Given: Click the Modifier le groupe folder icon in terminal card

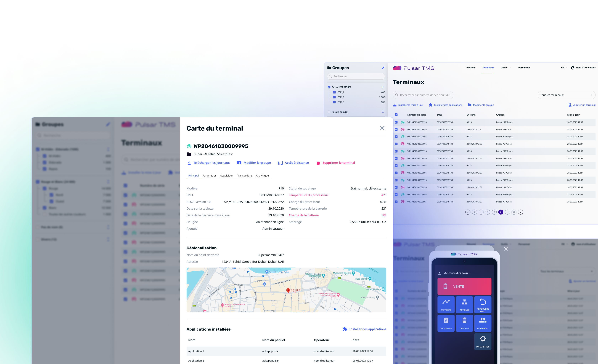Looking at the screenshot, I should point(239,163).
